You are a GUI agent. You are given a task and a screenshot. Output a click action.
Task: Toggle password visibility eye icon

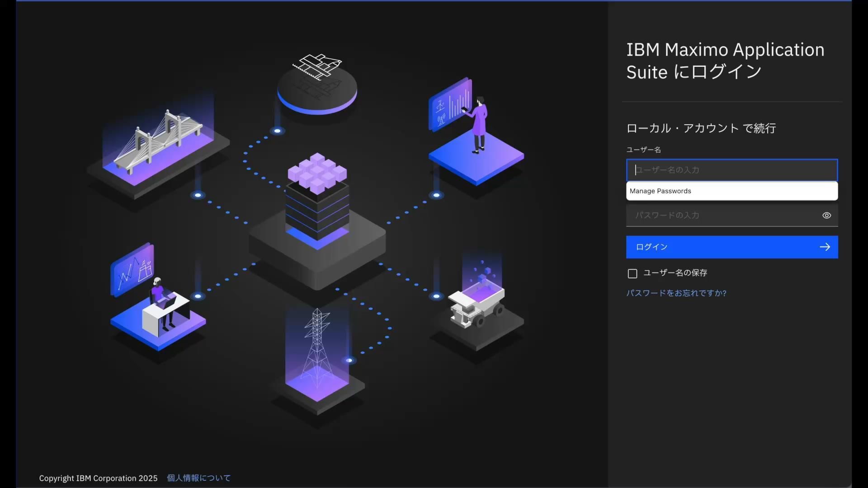click(826, 216)
